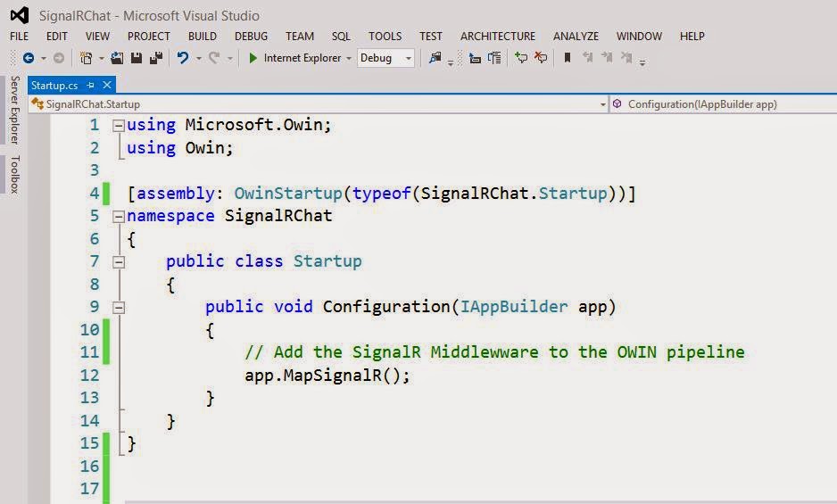Click 'using Microsoft.Owin;' on line 1
Screen dimensions: 837x504
tap(229, 125)
